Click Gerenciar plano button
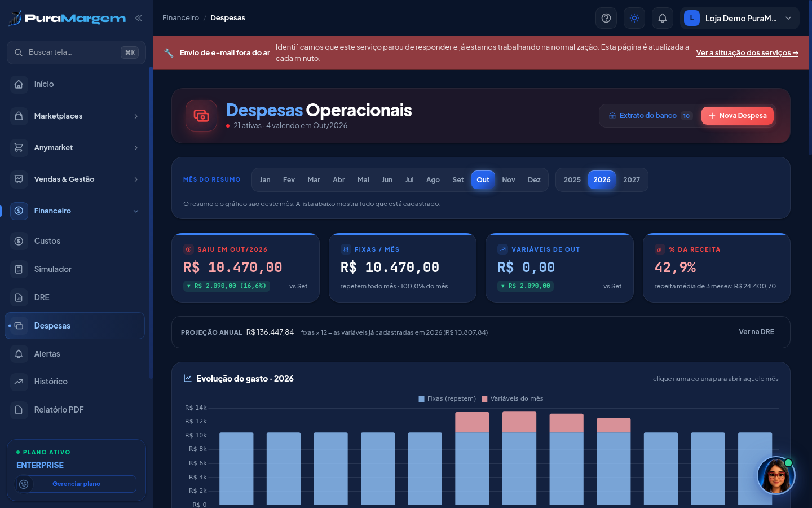Viewport: 812px width, 508px height. [x=76, y=484]
